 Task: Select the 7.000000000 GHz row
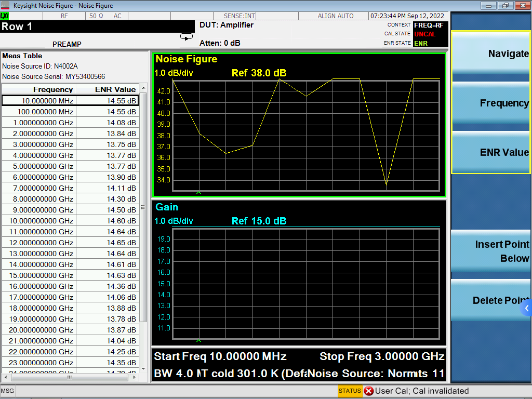(x=70, y=188)
